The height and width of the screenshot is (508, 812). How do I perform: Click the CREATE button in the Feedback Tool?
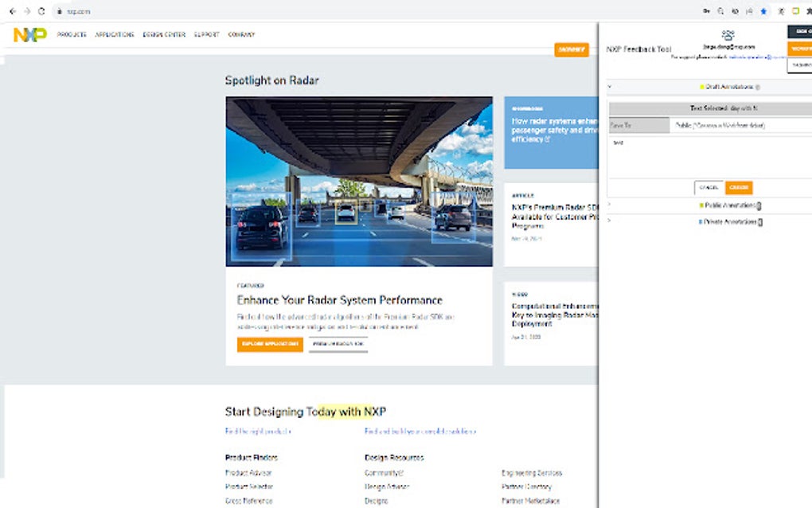[x=739, y=187]
